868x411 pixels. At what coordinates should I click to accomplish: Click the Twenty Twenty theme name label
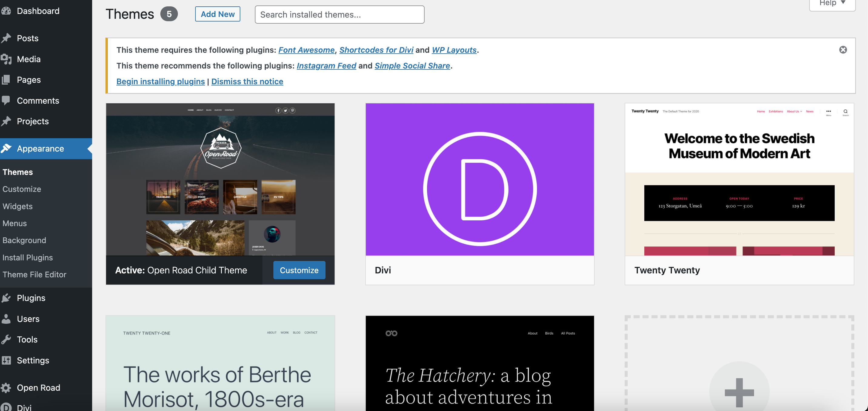point(667,270)
